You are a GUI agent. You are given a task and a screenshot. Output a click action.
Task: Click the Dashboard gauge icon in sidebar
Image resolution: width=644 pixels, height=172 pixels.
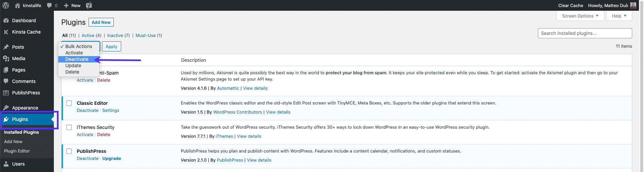tap(6, 20)
